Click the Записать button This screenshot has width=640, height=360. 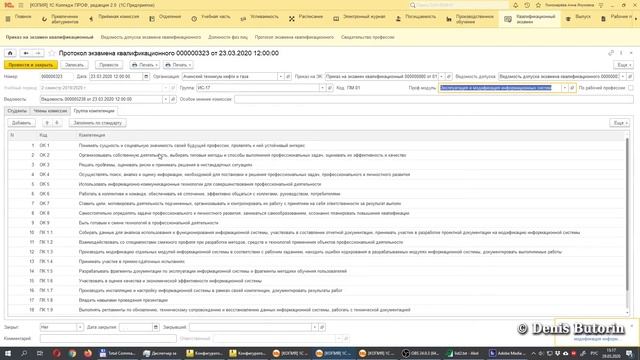tap(74, 65)
